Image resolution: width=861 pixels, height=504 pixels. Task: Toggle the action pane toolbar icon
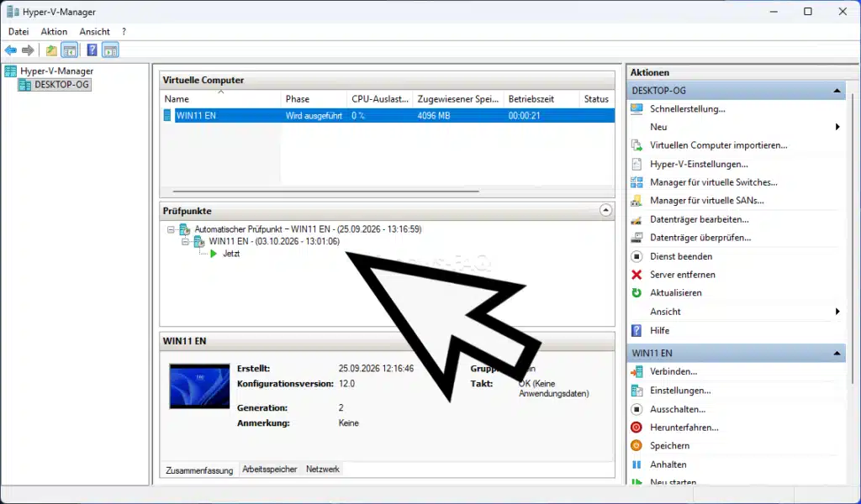pos(110,50)
